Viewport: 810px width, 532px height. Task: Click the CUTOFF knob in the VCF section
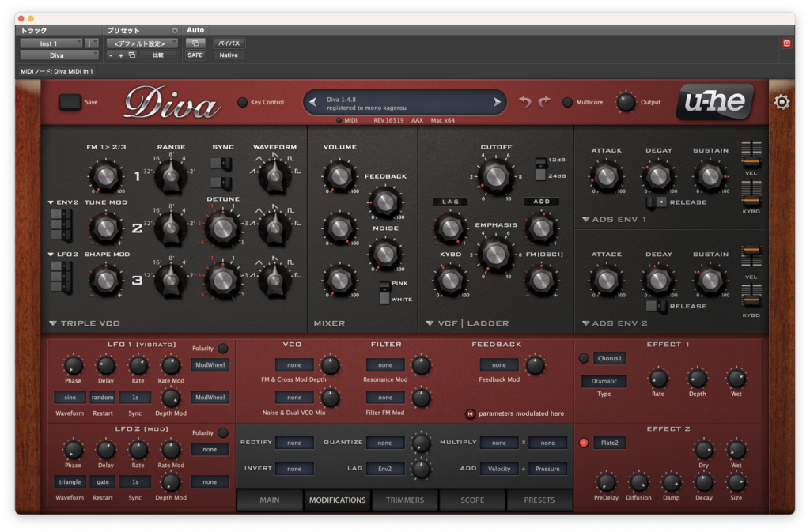496,176
